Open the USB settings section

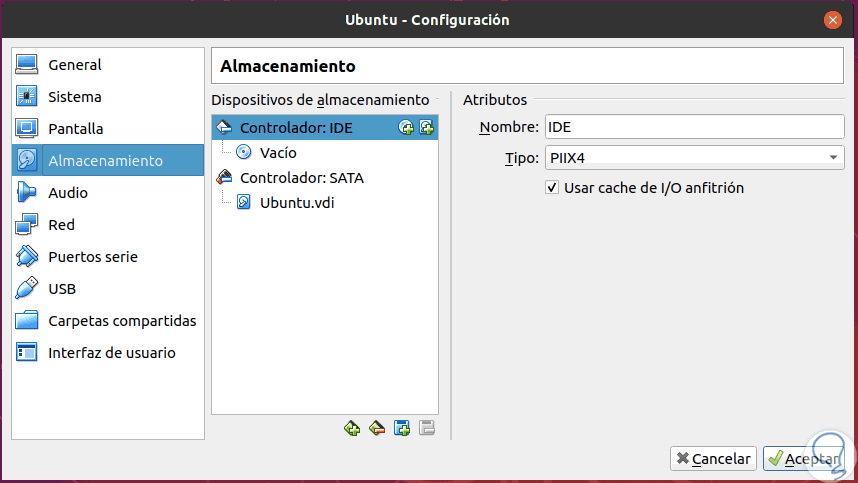62,289
